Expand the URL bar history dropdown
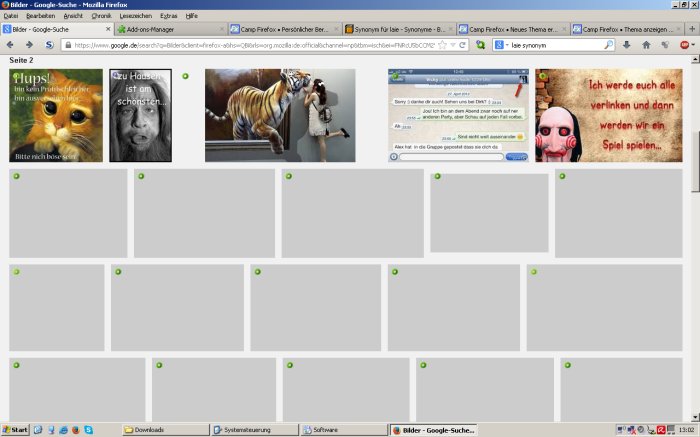700x437 pixels. click(454, 45)
